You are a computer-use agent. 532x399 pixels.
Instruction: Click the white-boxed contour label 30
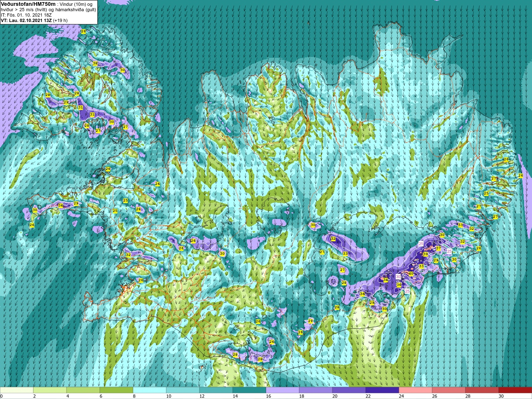click(x=398, y=276)
